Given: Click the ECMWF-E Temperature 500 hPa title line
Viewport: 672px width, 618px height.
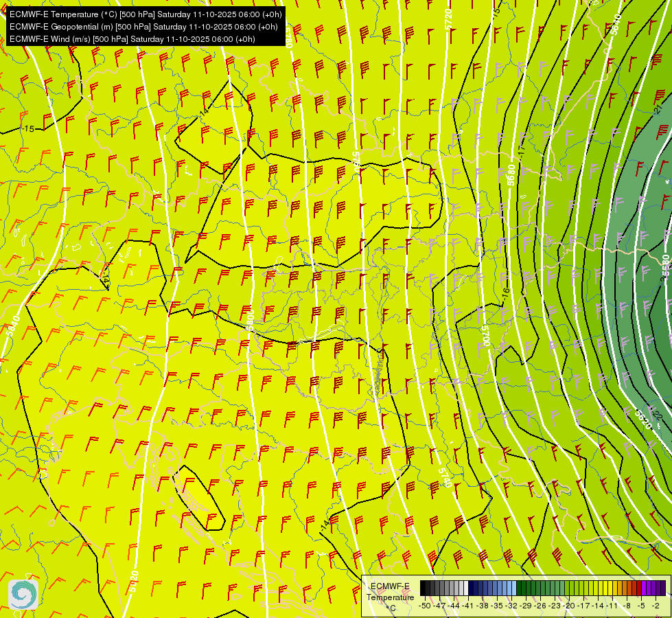Looking at the screenshot, I should [x=146, y=14].
